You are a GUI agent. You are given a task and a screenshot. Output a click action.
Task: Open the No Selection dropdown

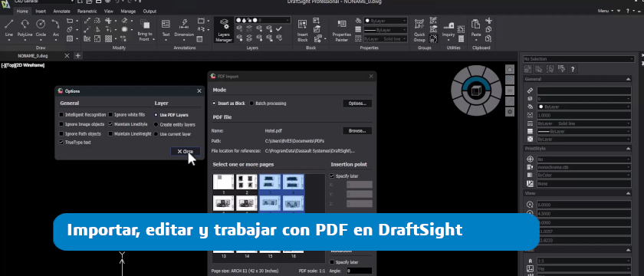click(x=579, y=59)
